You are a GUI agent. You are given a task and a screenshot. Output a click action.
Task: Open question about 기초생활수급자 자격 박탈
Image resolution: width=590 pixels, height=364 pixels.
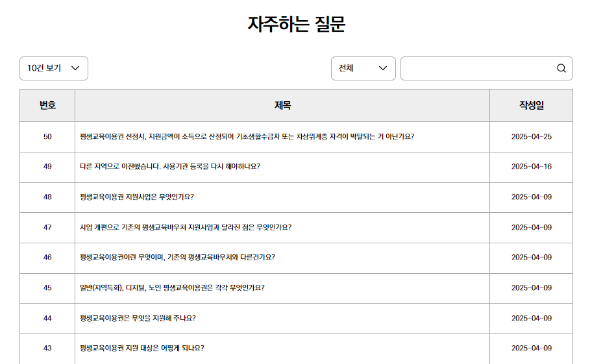point(247,136)
